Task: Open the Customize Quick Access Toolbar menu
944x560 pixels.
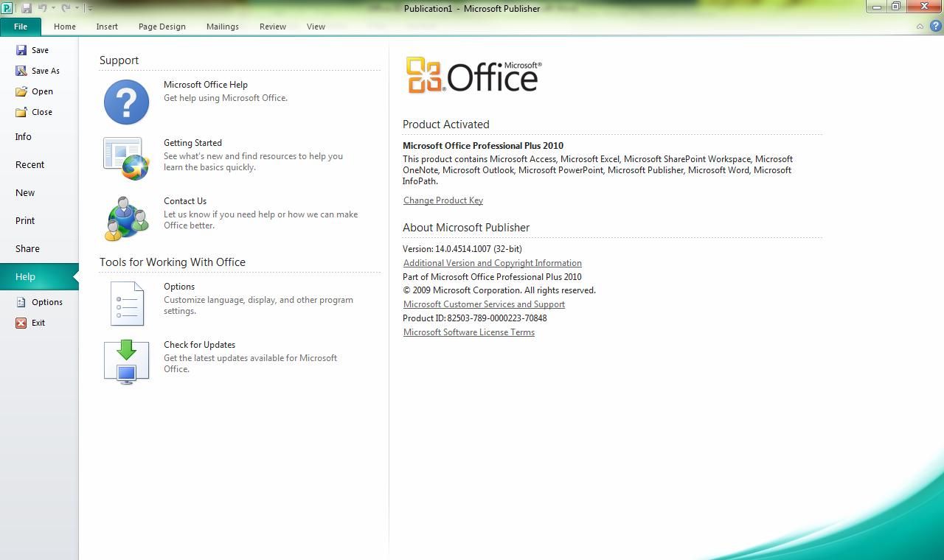Action: (90, 7)
